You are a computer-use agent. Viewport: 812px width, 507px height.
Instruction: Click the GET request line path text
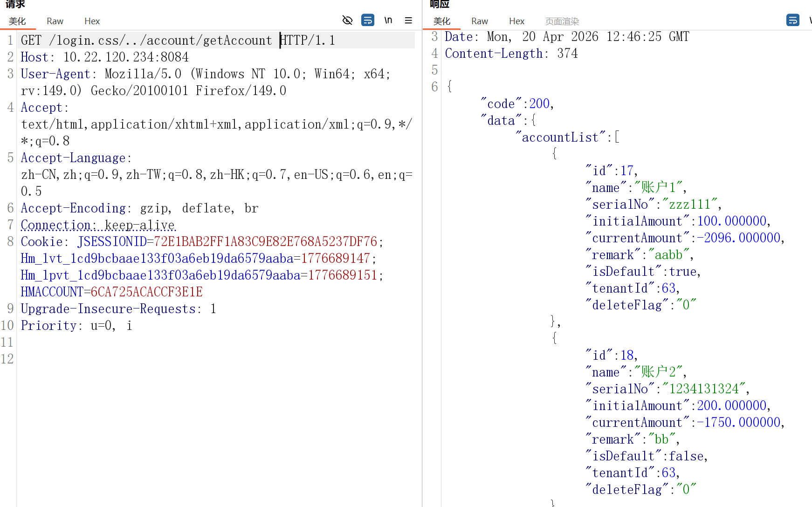(160, 41)
